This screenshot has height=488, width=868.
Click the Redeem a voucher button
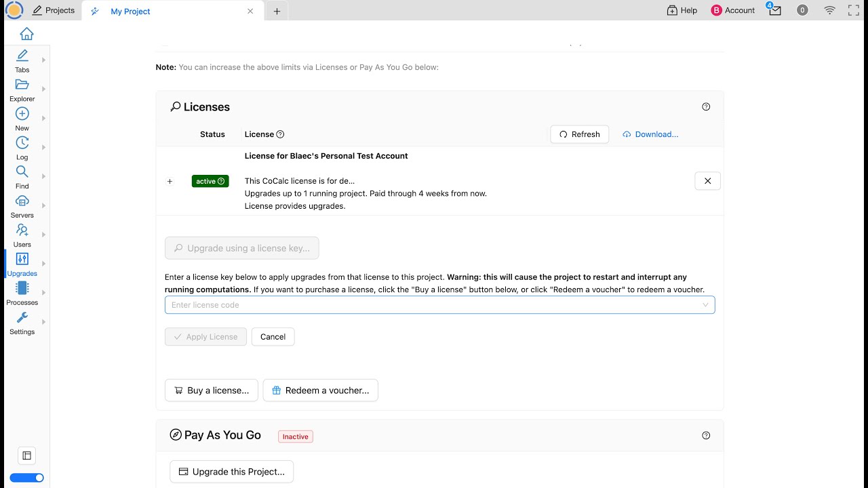320,390
